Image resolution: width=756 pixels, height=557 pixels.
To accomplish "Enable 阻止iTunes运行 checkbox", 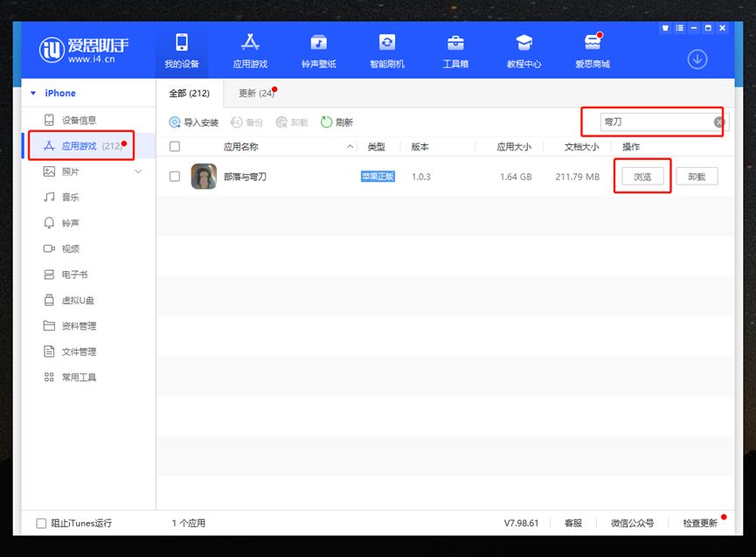I will coord(41,523).
